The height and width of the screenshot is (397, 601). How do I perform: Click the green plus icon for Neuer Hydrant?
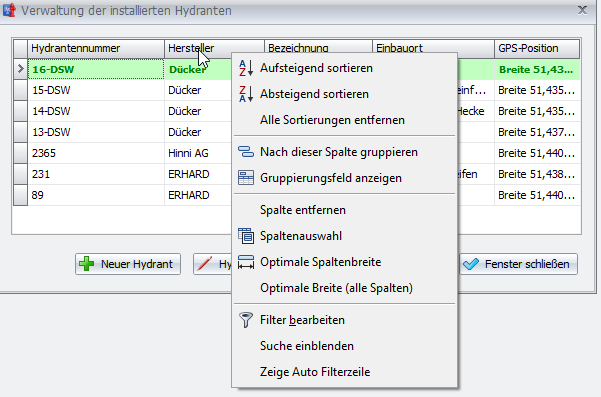(x=87, y=264)
